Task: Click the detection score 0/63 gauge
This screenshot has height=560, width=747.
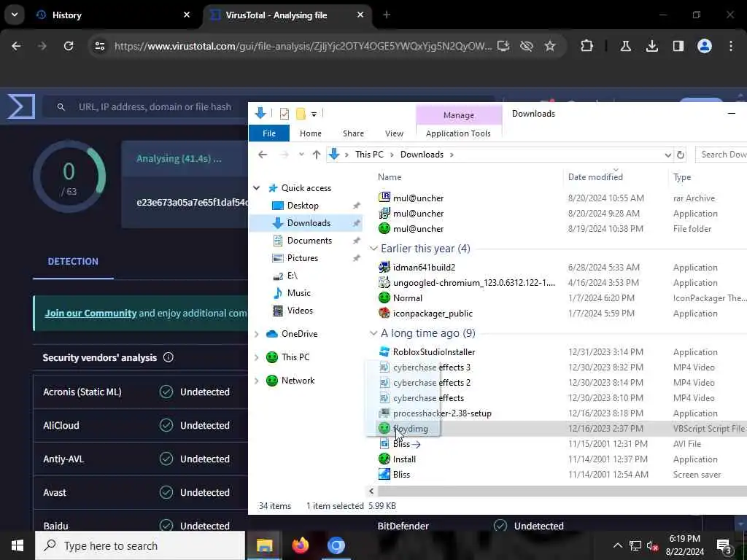Action: click(x=69, y=177)
